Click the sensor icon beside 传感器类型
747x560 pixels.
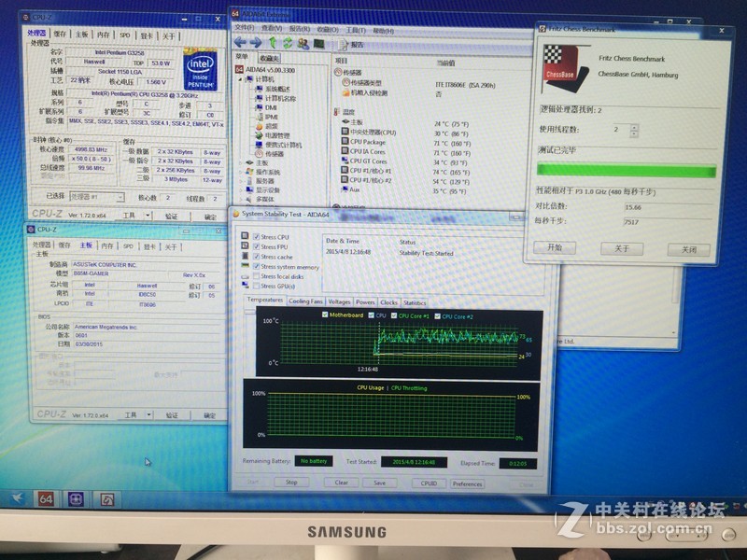click(x=345, y=82)
